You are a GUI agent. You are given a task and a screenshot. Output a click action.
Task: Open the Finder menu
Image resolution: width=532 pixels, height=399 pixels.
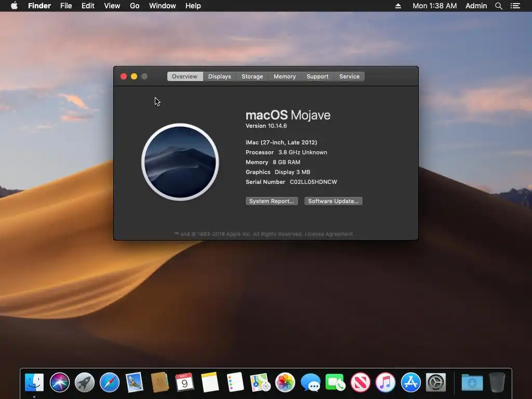pyautogui.click(x=39, y=6)
